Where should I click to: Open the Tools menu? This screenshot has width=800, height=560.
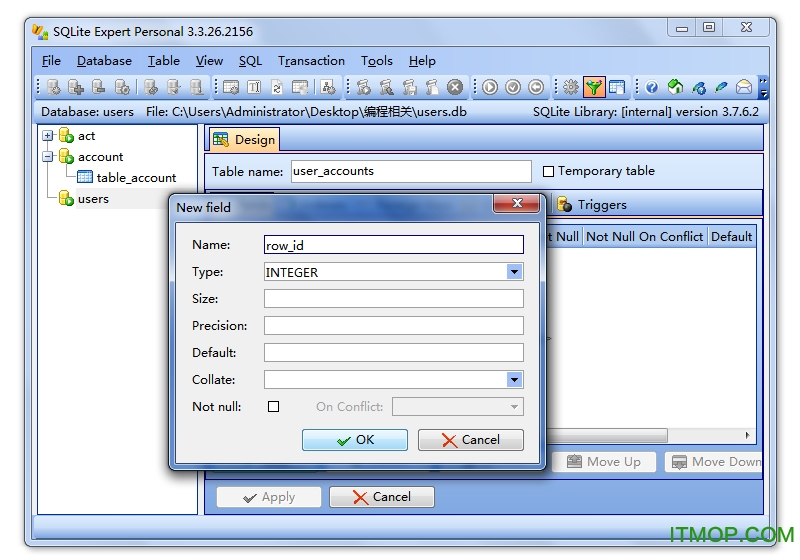pyautogui.click(x=377, y=61)
